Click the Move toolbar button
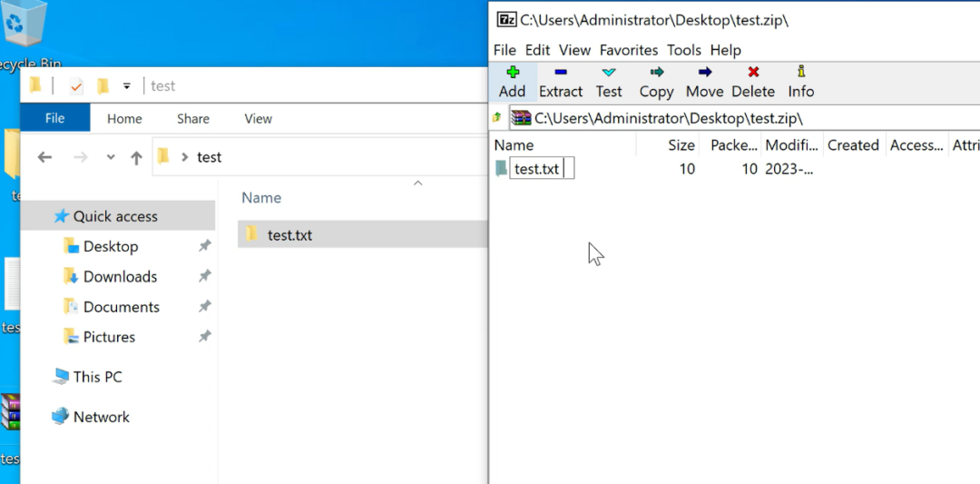The height and width of the screenshot is (484, 980). 704,82
